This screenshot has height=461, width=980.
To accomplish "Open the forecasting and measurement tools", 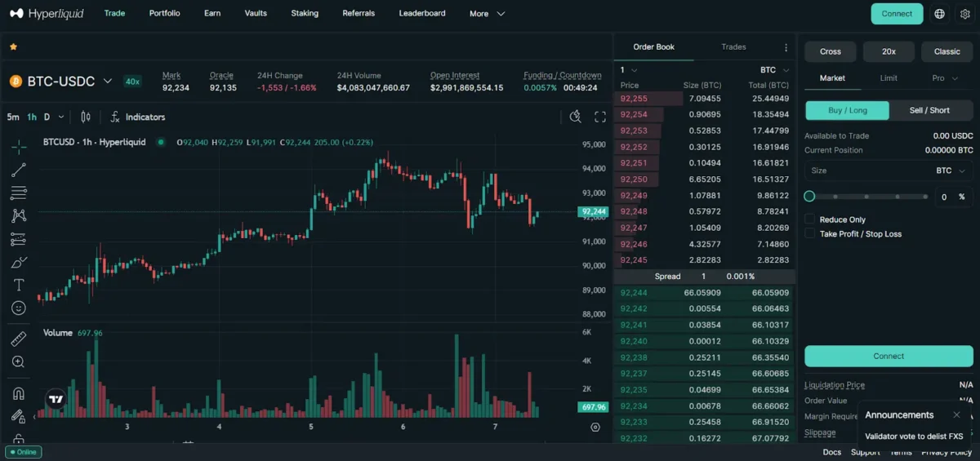I will (18, 239).
